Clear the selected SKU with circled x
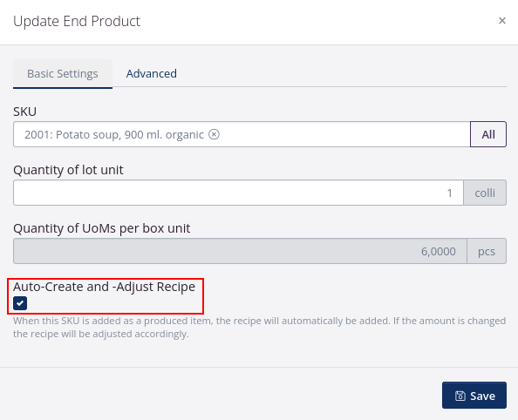 click(214, 134)
